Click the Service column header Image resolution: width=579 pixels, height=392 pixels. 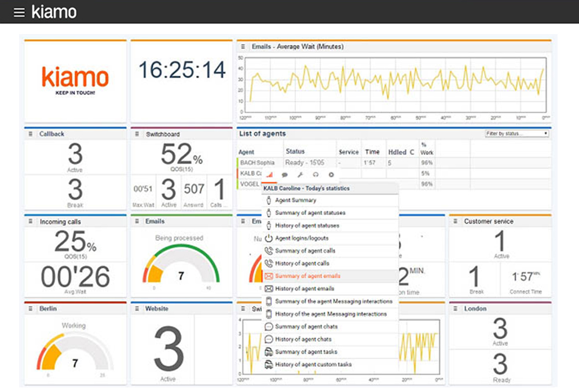[x=349, y=152]
